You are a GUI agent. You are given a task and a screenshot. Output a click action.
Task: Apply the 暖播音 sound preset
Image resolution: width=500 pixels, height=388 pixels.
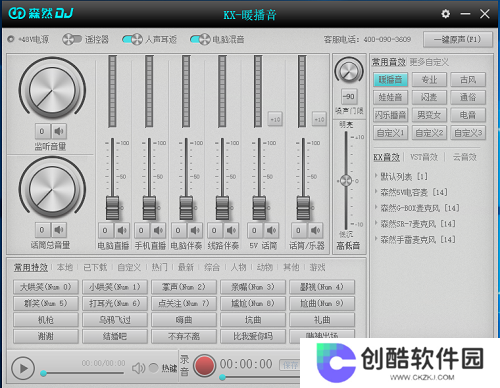(390, 80)
